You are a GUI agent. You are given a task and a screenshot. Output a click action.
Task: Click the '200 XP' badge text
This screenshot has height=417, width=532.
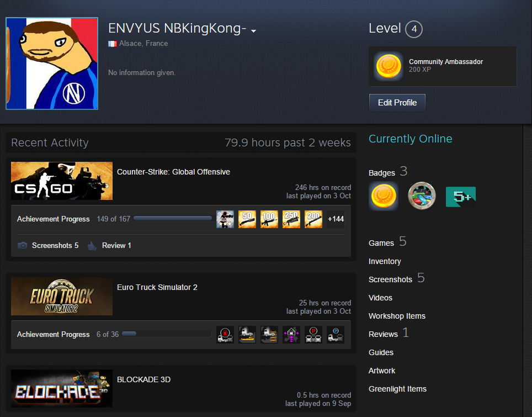click(x=420, y=70)
